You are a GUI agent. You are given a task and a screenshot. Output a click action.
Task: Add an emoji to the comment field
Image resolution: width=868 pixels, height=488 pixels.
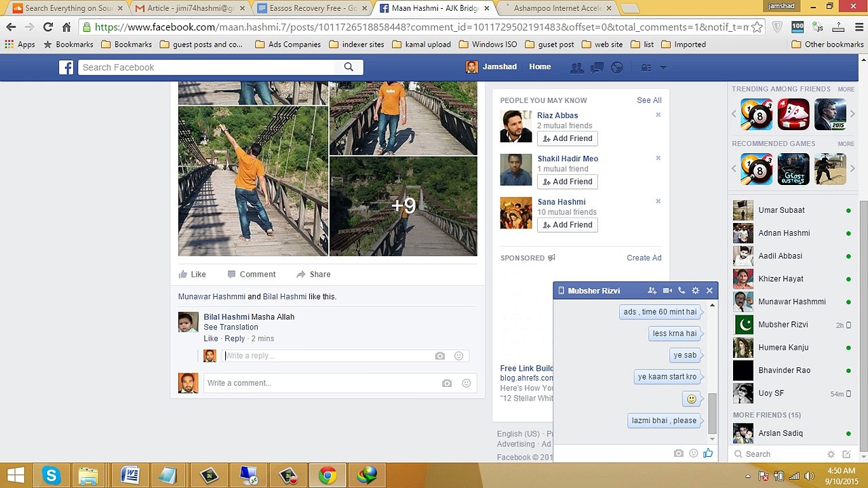pyautogui.click(x=466, y=383)
